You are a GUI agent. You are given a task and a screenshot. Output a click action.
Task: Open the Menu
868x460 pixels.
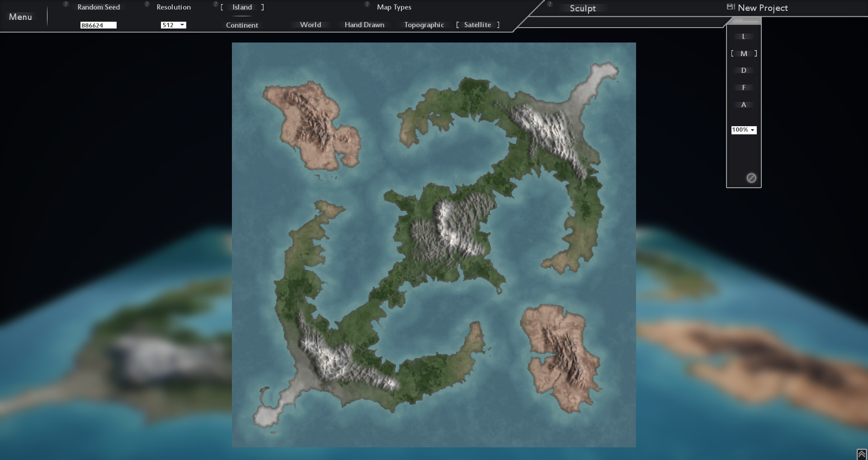(x=21, y=17)
